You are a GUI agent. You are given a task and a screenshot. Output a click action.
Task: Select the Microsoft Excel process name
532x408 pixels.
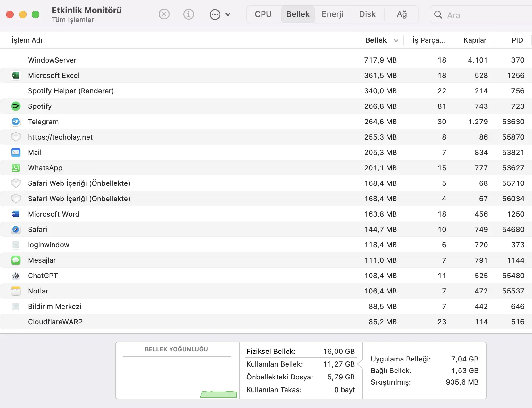(54, 75)
